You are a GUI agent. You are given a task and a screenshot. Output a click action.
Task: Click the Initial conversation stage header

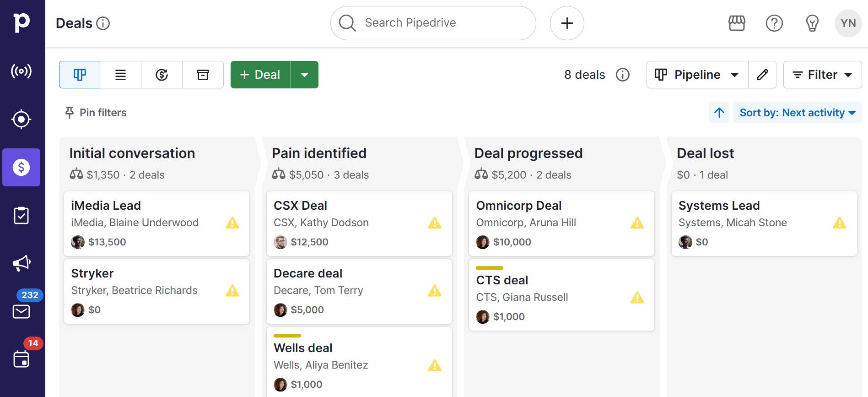pos(132,153)
